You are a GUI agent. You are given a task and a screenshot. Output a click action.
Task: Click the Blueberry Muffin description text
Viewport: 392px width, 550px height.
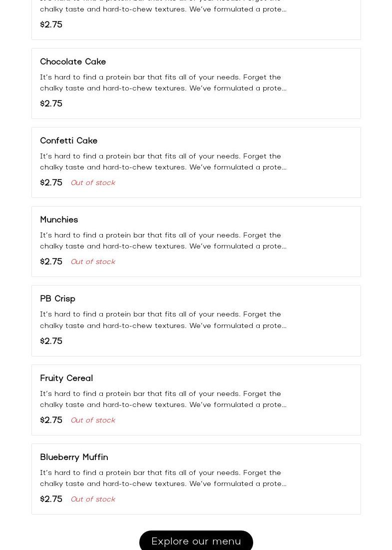(x=163, y=478)
